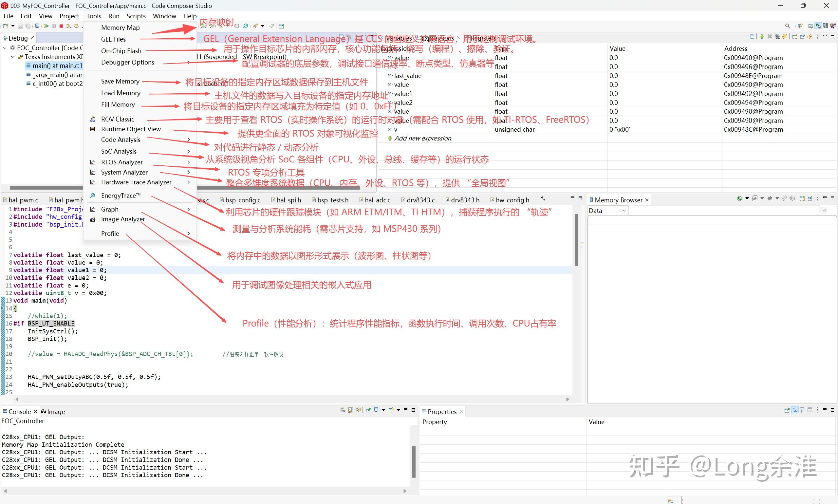Click the Save icon in main toolbar
The height and width of the screenshot is (504, 838).
tap(20, 26)
